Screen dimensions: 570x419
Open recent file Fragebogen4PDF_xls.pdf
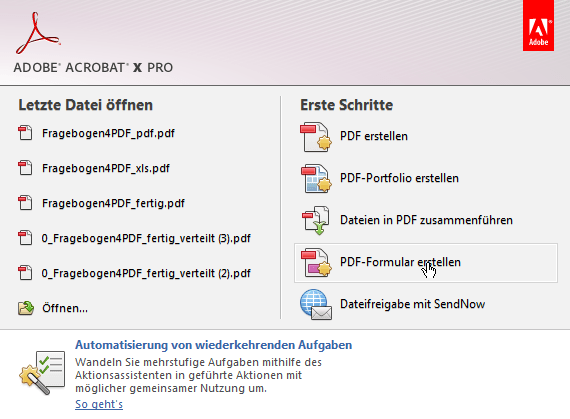[106, 168]
